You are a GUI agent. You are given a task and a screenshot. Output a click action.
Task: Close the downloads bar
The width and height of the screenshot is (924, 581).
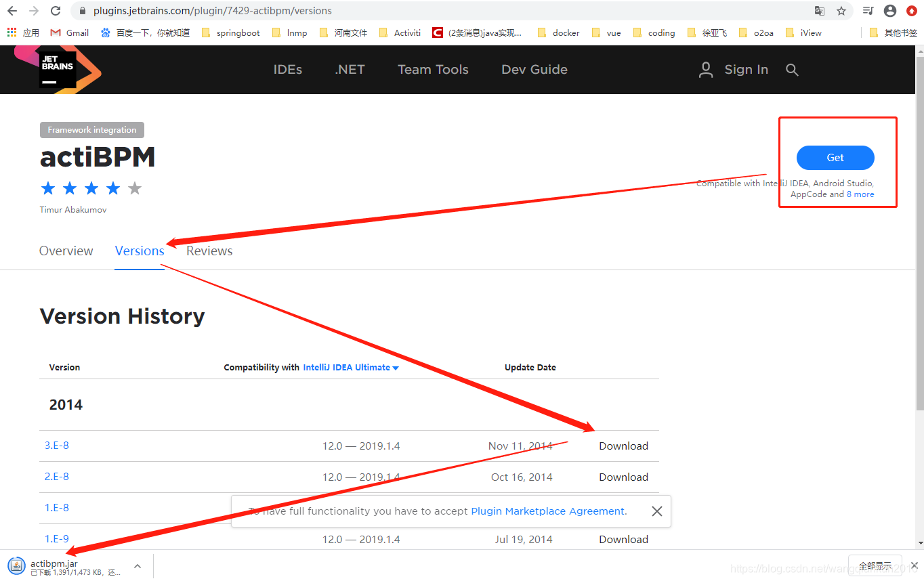point(914,565)
